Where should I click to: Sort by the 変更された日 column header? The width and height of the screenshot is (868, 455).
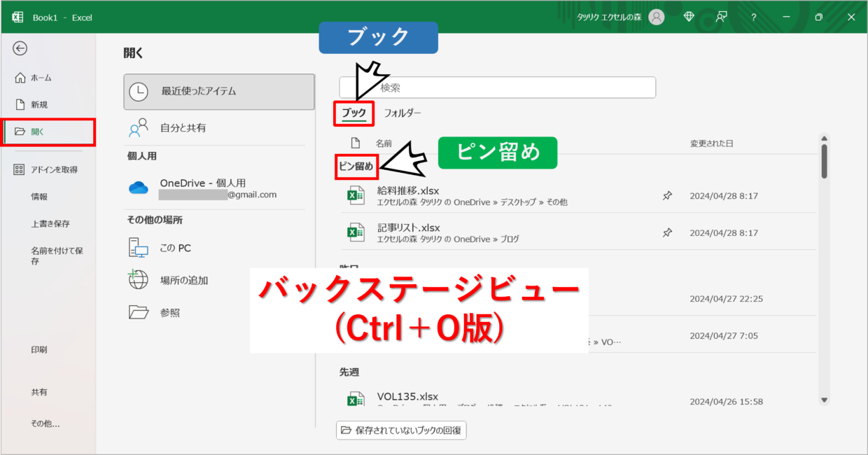point(711,143)
